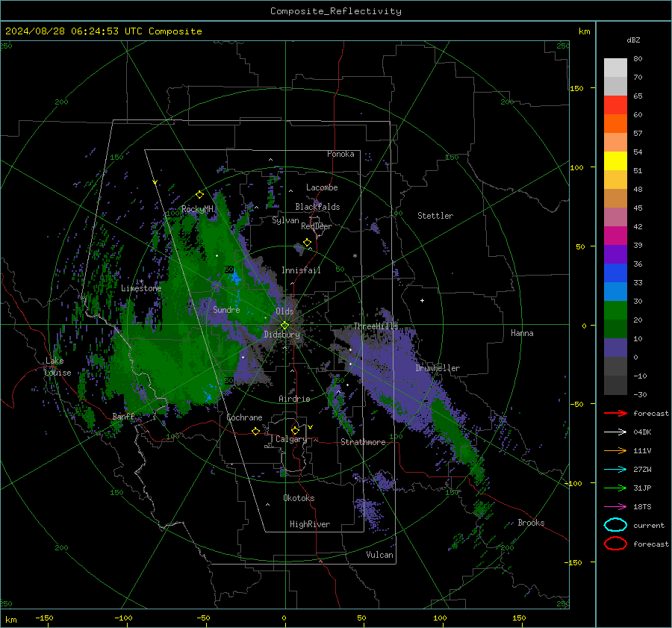
Task: Click the Stettler city label
Action: point(435,216)
